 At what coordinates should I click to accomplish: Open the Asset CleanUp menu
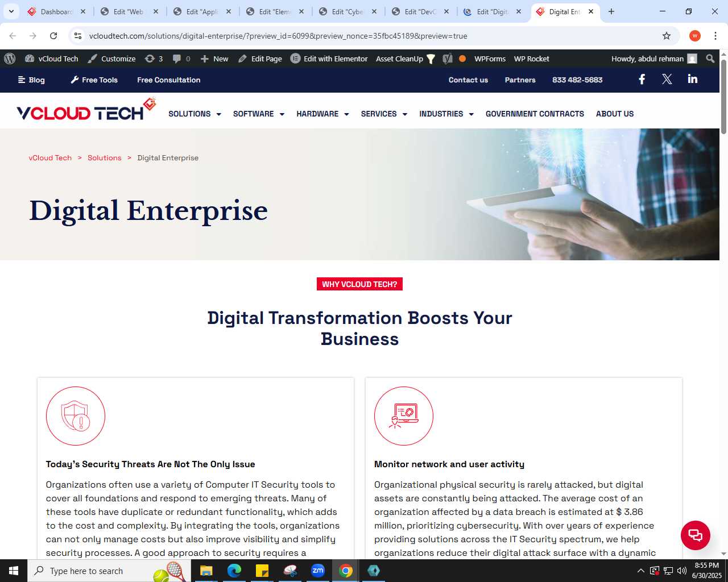click(406, 59)
